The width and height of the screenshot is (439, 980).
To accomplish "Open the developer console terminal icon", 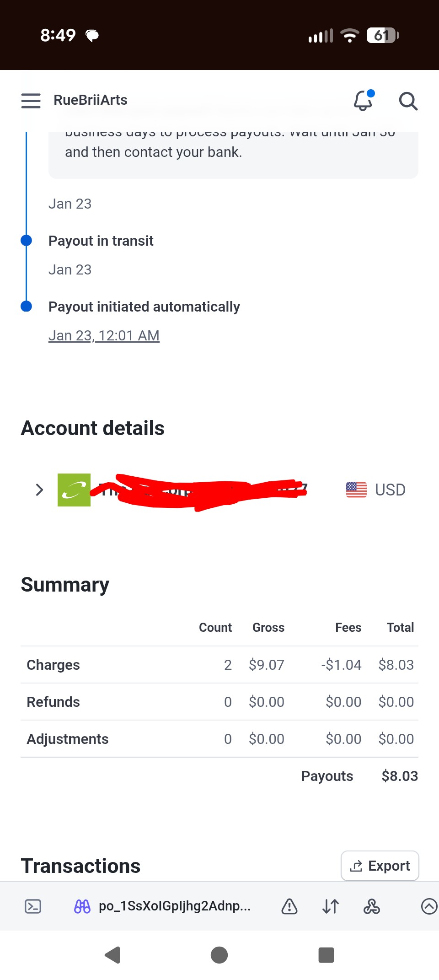I will [33, 906].
